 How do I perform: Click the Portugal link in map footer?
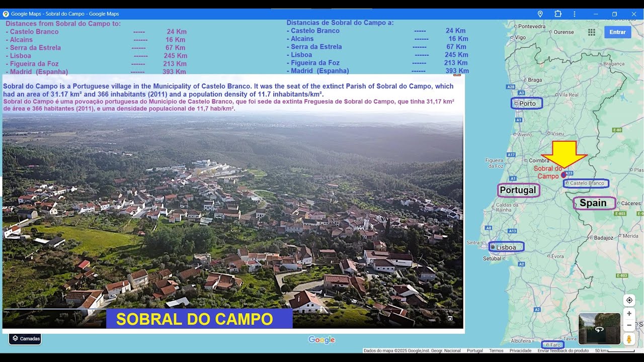point(474,350)
